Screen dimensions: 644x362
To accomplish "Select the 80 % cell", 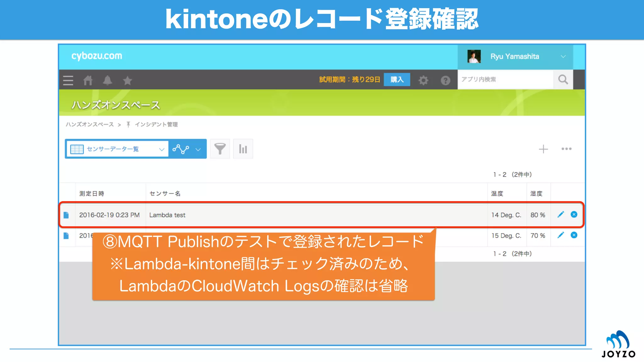I will pos(538,215).
